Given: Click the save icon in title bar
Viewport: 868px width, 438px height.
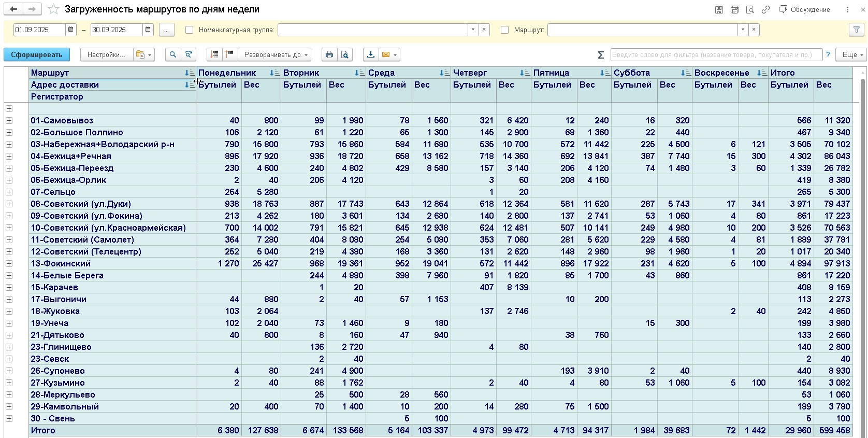Looking at the screenshot, I should pos(719,9).
